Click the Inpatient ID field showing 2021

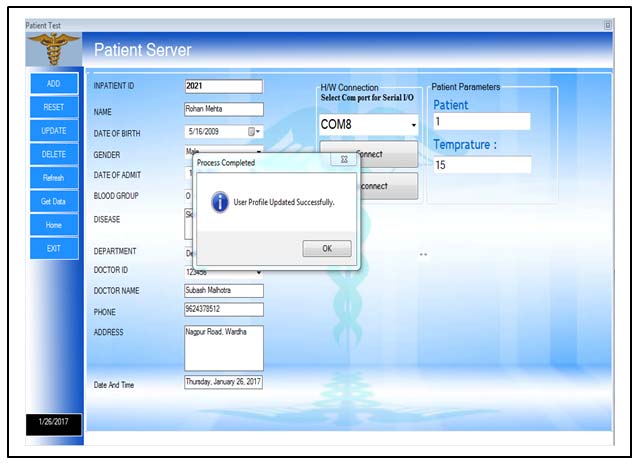(223, 86)
